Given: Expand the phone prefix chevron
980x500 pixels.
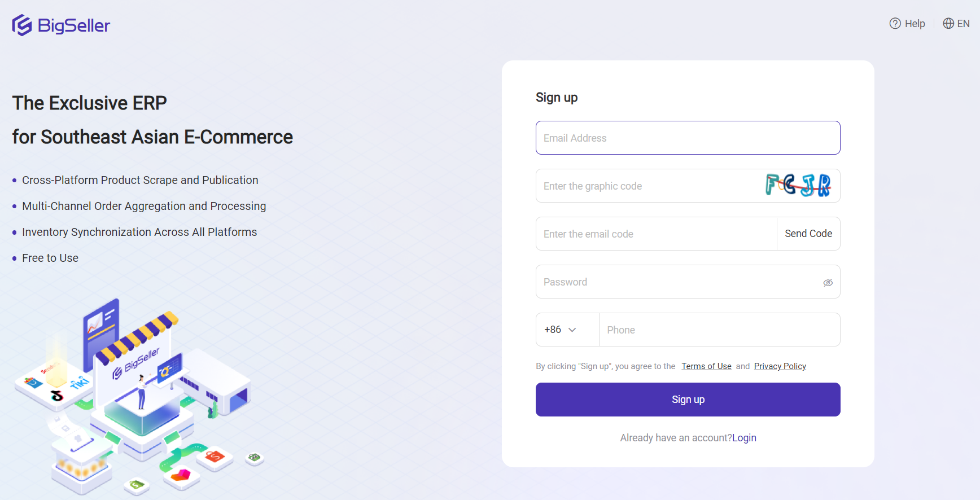Looking at the screenshot, I should click(x=574, y=330).
